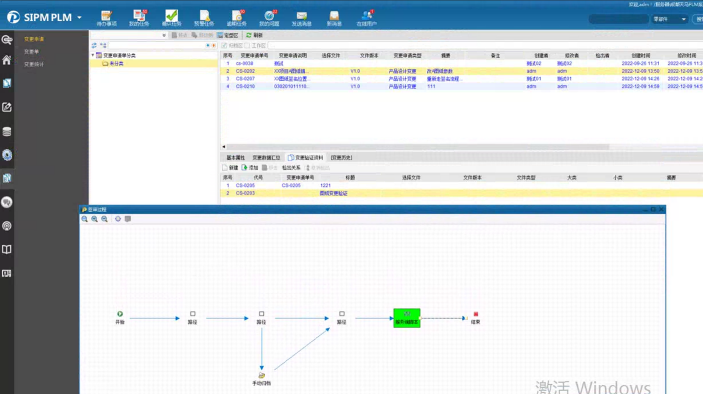
Task: Click the 待办事项 to-do icon in the top toolbar
Action: [x=106, y=16]
